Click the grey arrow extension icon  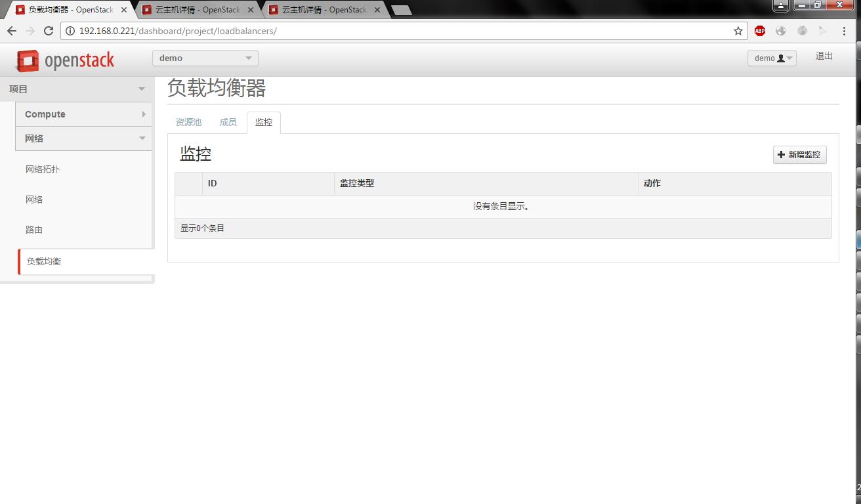coord(823,31)
